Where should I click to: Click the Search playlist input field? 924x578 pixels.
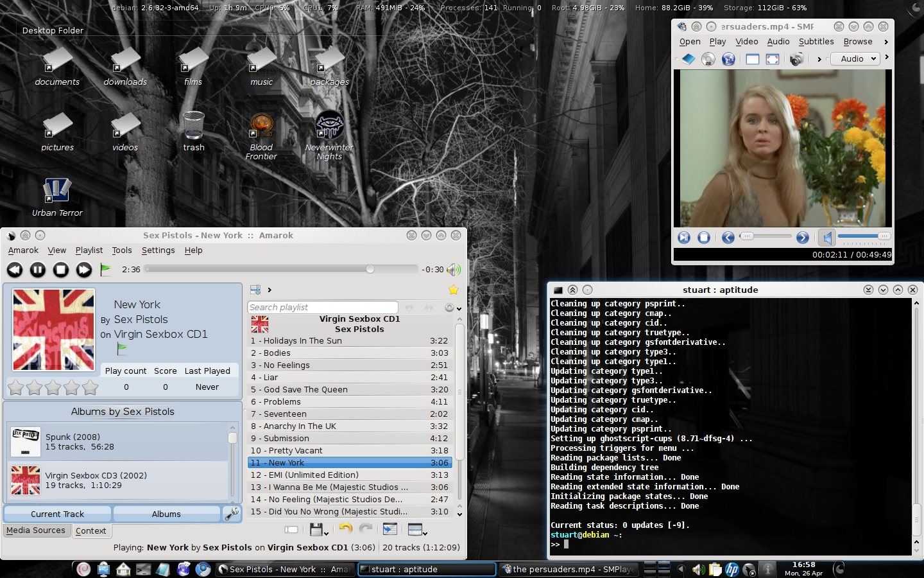coord(323,308)
